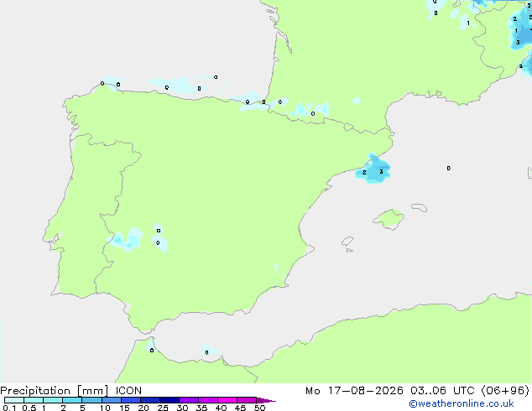
Task: Click the medium blue 10–15 mm legend swatch
Action: click(112, 400)
